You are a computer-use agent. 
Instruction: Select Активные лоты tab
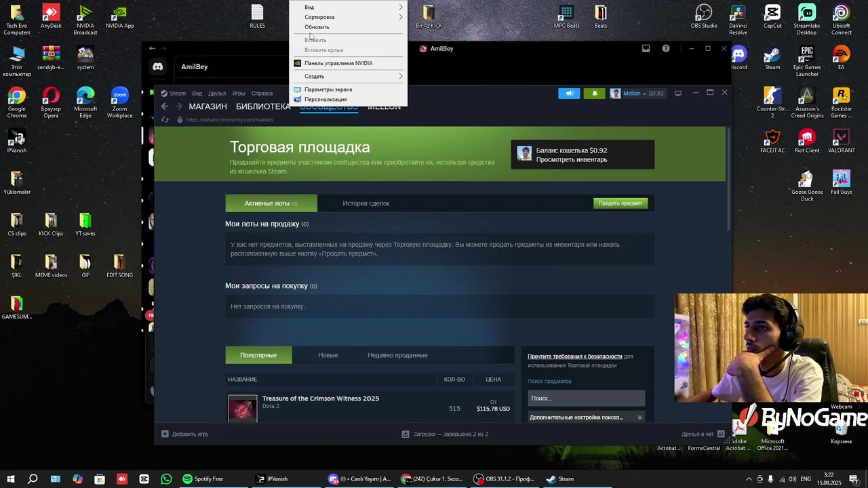tap(271, 203)
